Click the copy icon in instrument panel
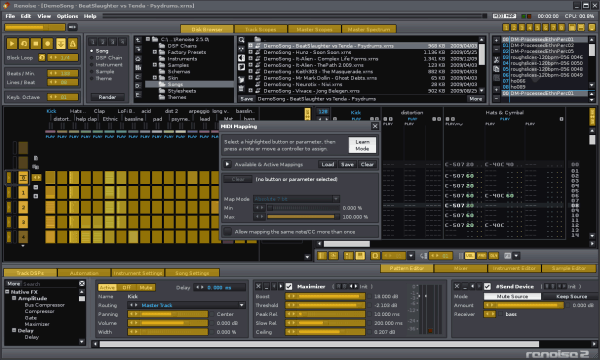The image size is (600, 360). (x=496, y=69)
